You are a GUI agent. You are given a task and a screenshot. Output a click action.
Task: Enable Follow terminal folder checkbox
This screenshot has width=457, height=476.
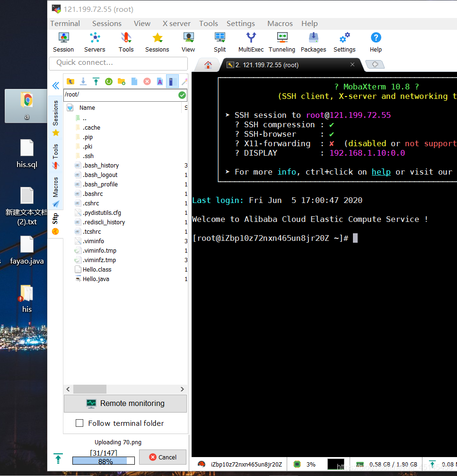tap(79, 423)
